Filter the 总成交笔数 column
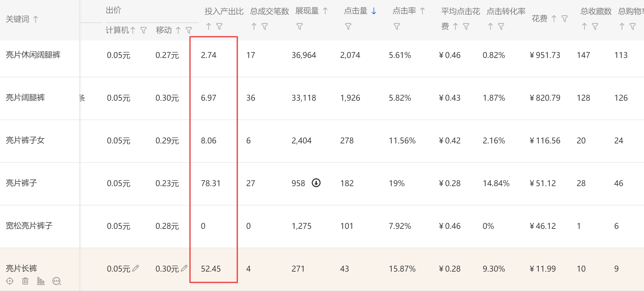644x291 pixels. 265,27
